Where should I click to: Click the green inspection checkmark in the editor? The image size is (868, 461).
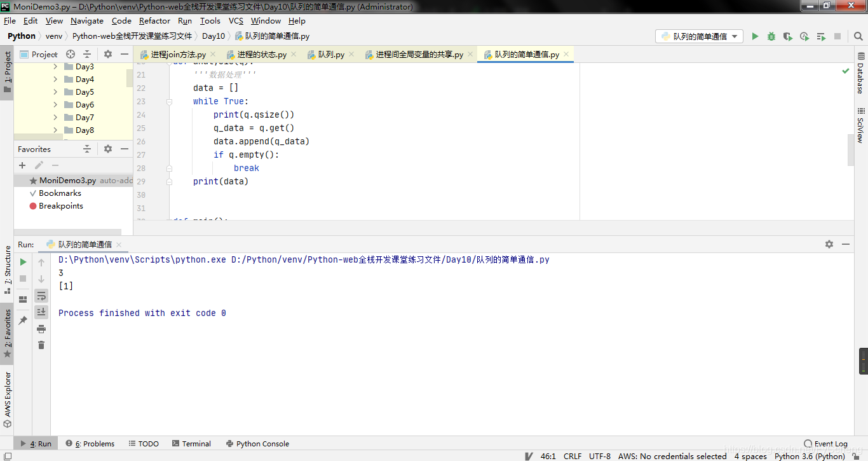tap(846, 71)
